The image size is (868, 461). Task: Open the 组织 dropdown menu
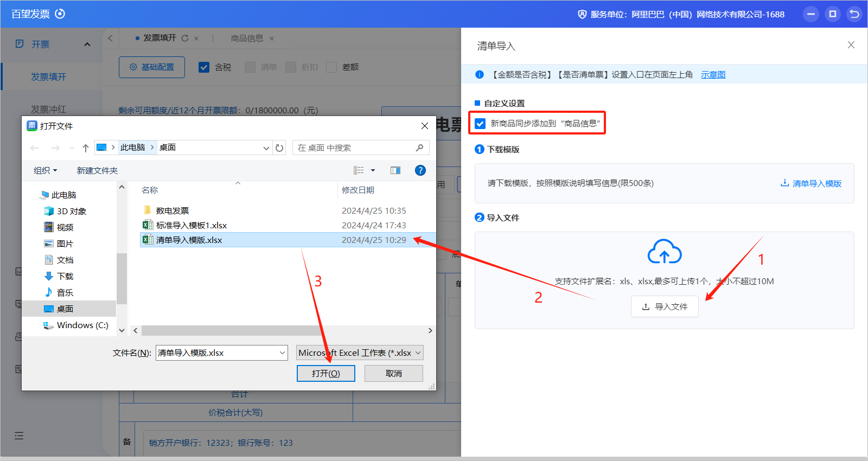click(x=45, y=170)
